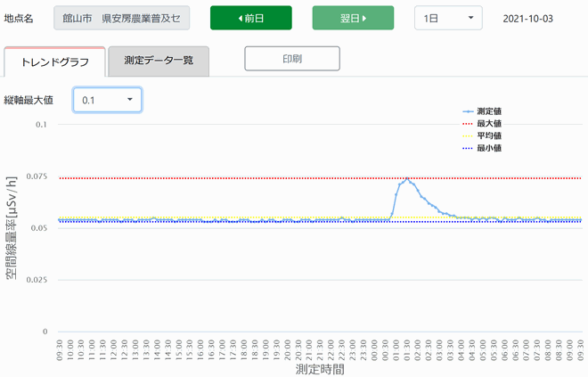Toggle the 測定値 legend entry
This screenshot has width=588, height=377.
[482, 111]
